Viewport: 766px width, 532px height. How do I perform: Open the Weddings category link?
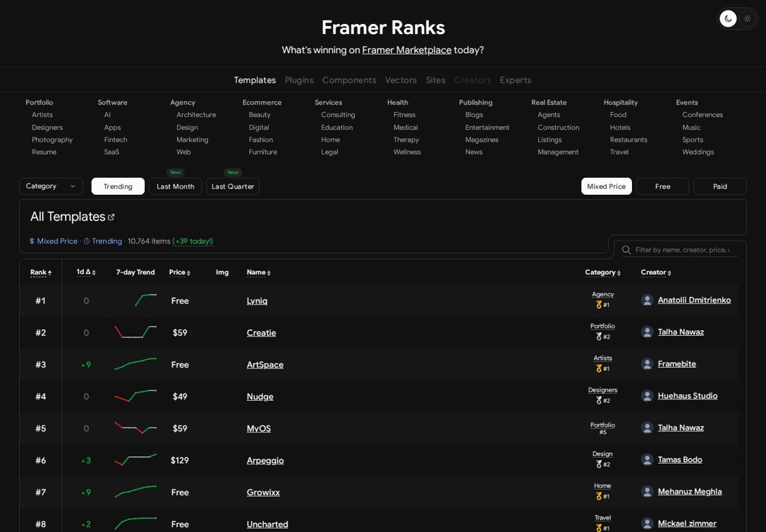pos(698,152)
